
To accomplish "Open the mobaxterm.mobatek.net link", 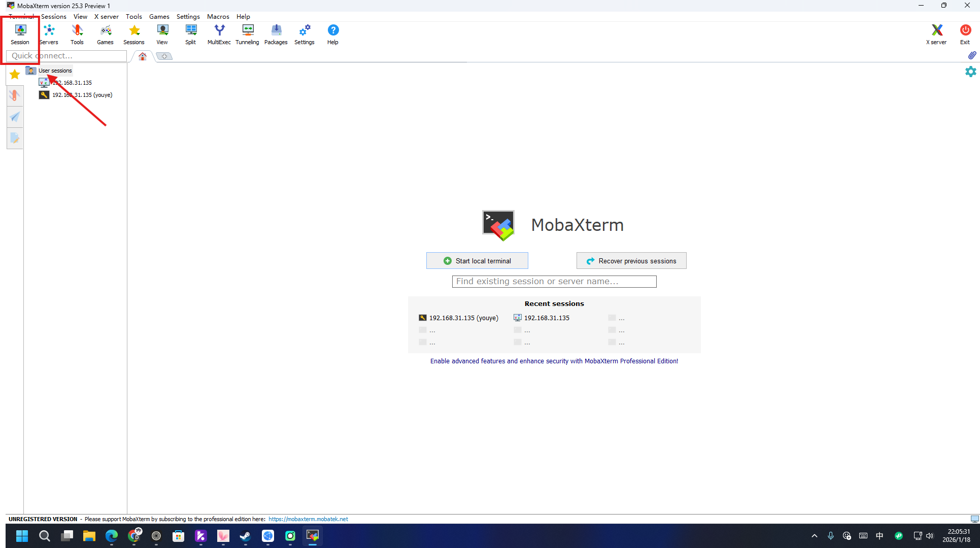I will (x=308, y=519).
